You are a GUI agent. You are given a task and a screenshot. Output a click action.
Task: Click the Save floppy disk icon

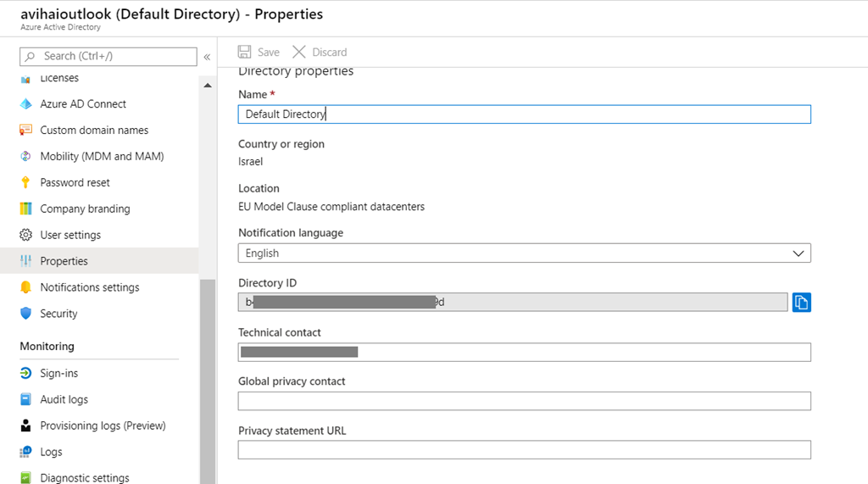(x=245, y=52)
